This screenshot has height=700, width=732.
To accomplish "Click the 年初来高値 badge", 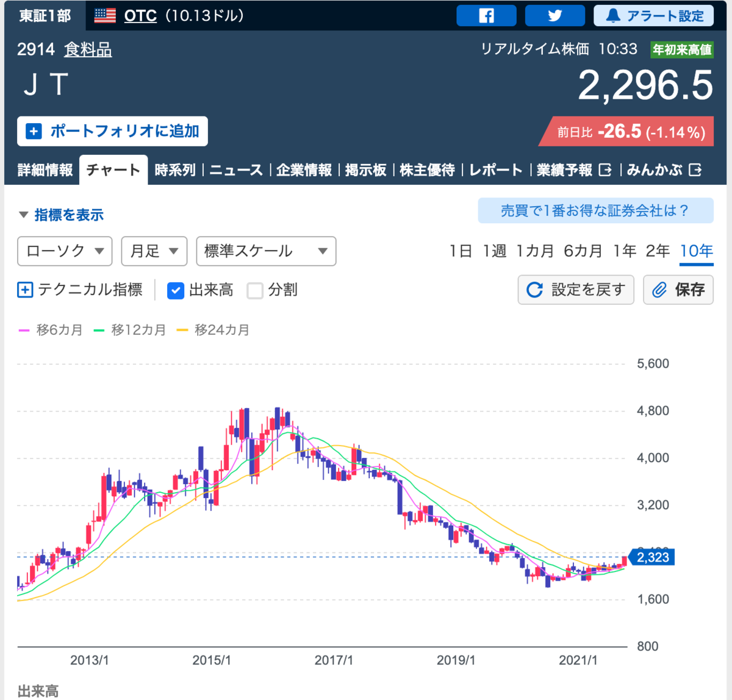I will [x=682, y=49].
